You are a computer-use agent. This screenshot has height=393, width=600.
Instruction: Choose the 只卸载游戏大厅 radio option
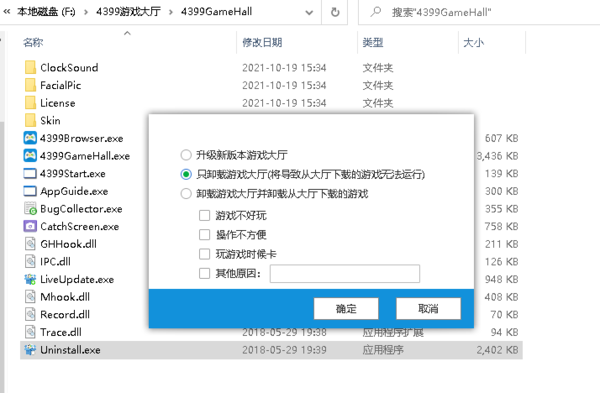click(x=186, y=174)
